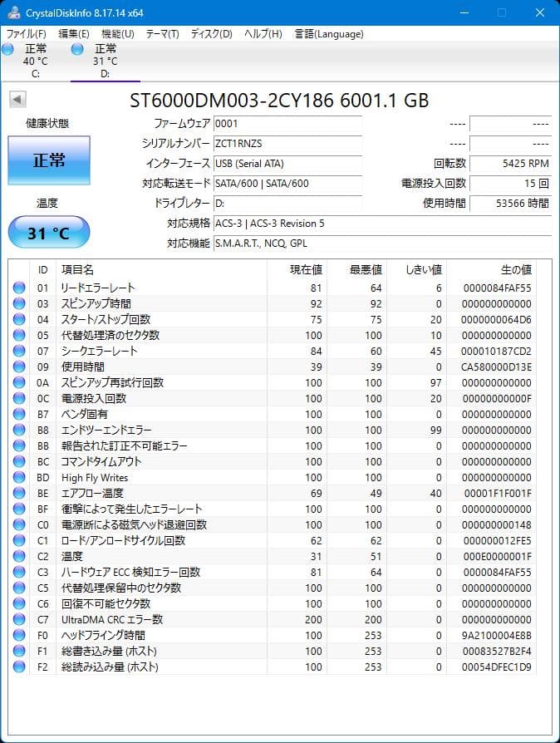
Task: Click the transfer mode field SATA/600
Action: 287,184
